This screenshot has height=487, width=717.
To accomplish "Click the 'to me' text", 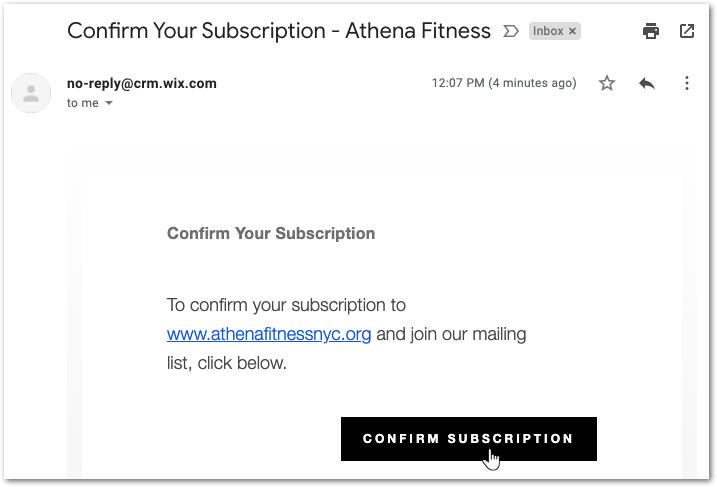I will coord(83,103).
